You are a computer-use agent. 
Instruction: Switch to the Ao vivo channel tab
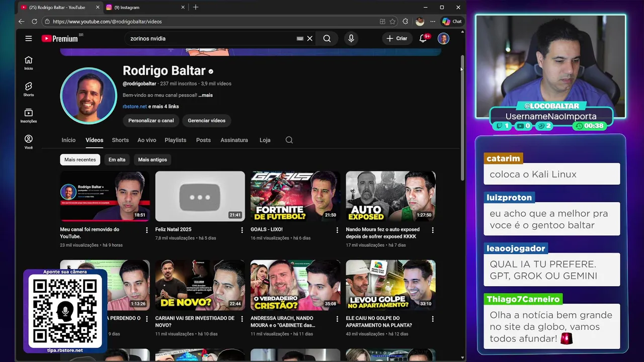tap(147, 140)
